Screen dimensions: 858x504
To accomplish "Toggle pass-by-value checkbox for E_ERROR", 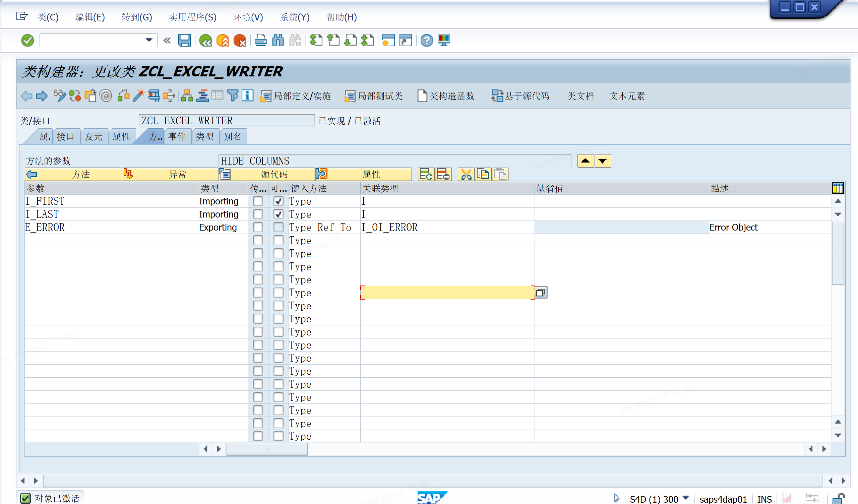I will pyautogui.click(x=258, y=227).
